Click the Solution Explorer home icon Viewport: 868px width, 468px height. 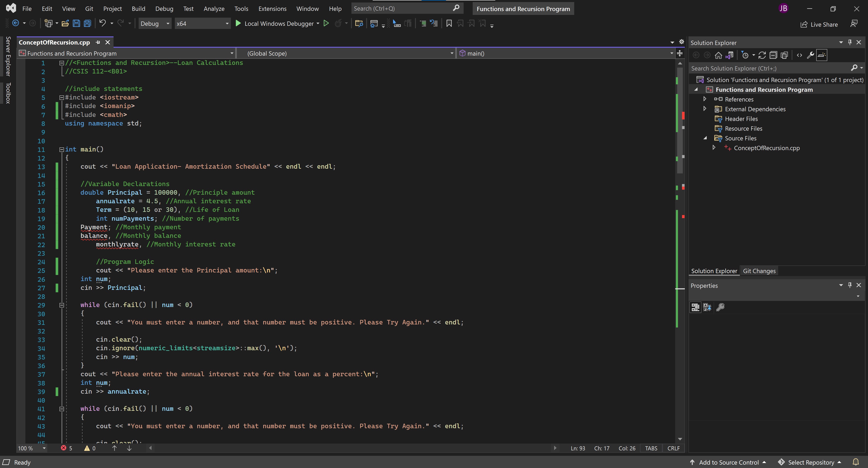(718, 55)
